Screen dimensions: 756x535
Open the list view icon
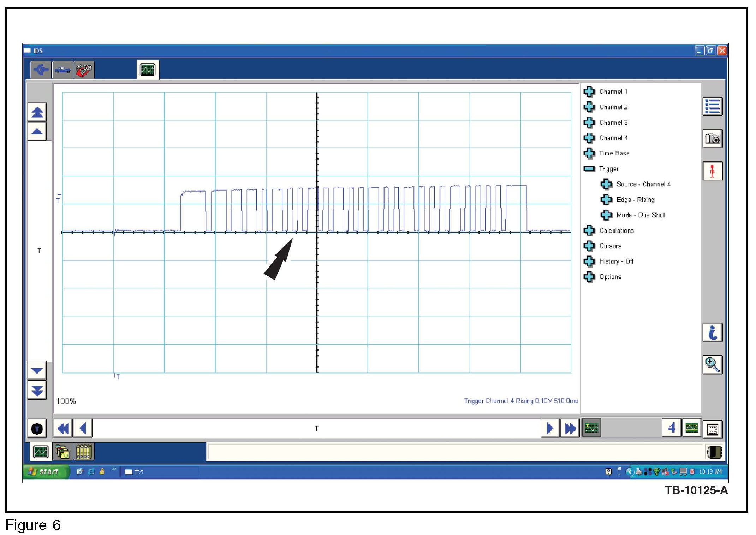click(x=712, y=106)
